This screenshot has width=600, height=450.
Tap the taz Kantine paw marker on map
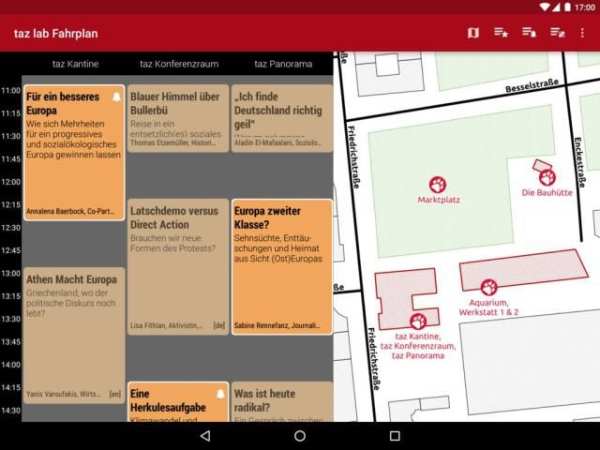418,321
